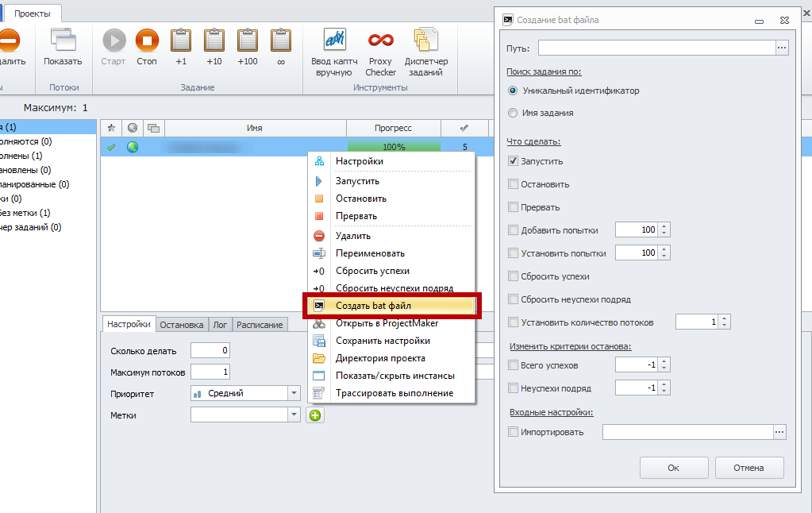Switch to Лог tab

pyautogui.click(x=220, y=325)
